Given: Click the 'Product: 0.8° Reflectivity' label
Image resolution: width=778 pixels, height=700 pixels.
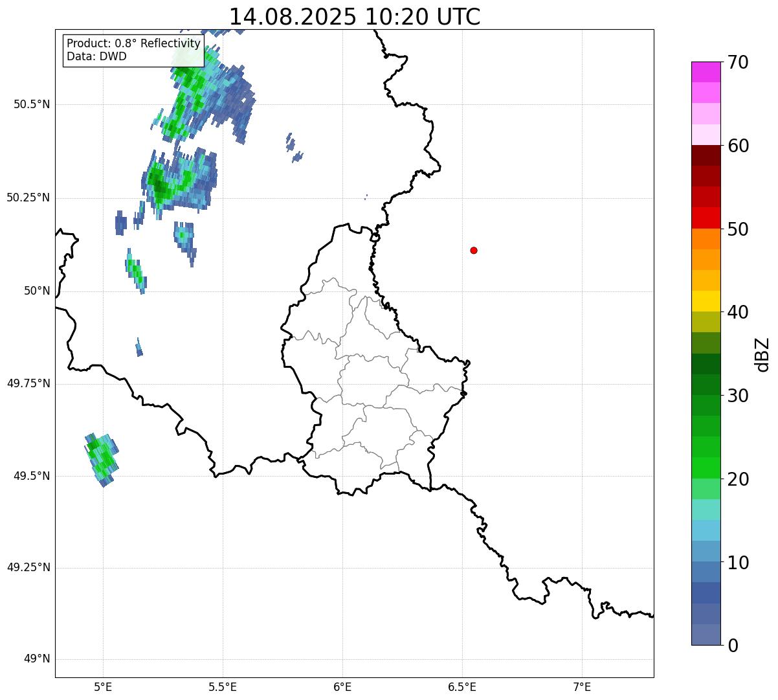Looking at the screenshot, I should click(133, 43).
